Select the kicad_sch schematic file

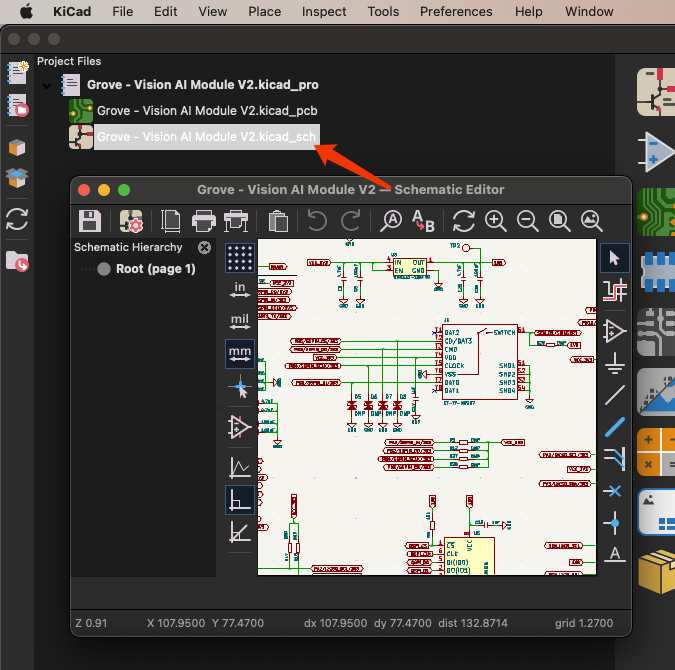pos(207,137)
